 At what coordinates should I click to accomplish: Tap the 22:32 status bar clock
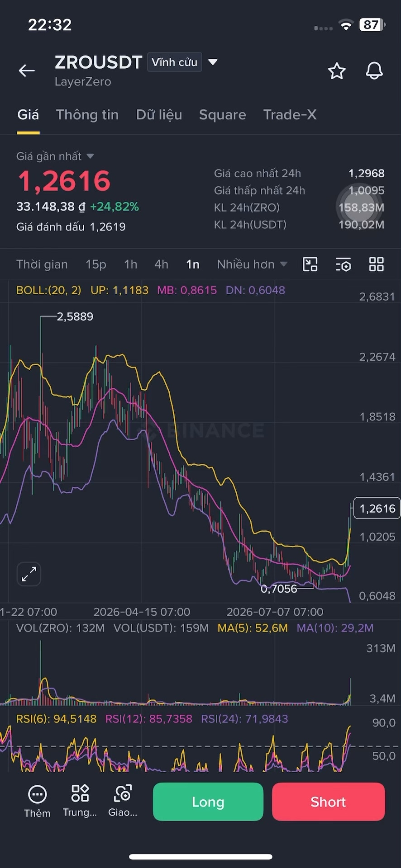tap(50, 25)
